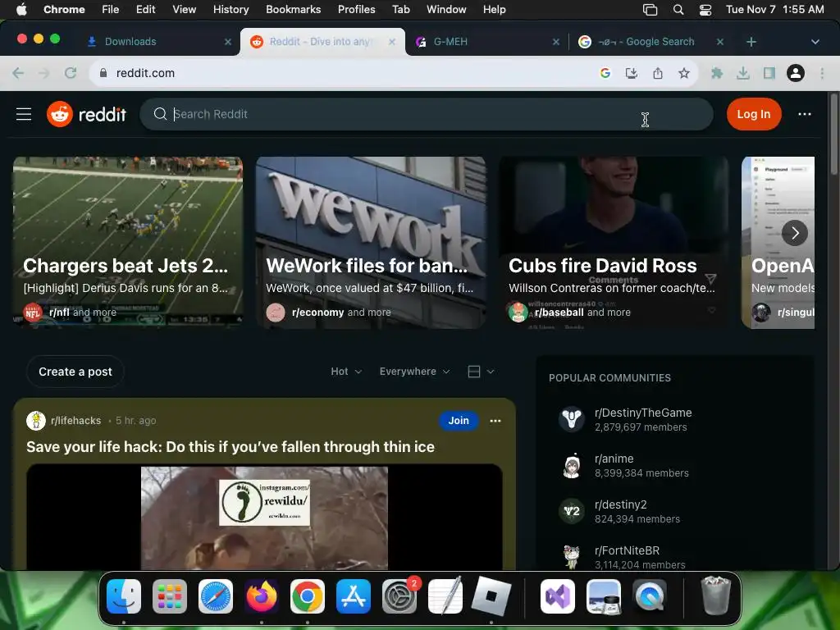Screen dimensions: 840x630
Task: Click the r/DestinyTheGame community icon
Action: 571,419
